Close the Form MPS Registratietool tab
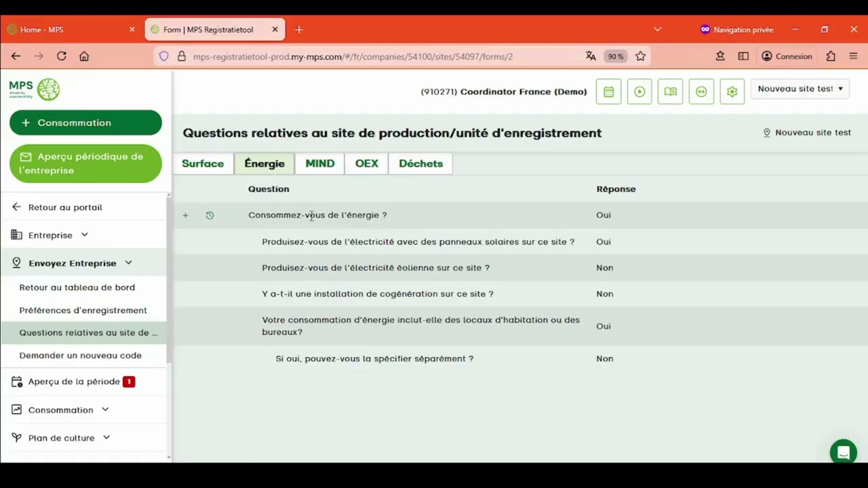Screen dimensions: 868x488 click(275, 29)
